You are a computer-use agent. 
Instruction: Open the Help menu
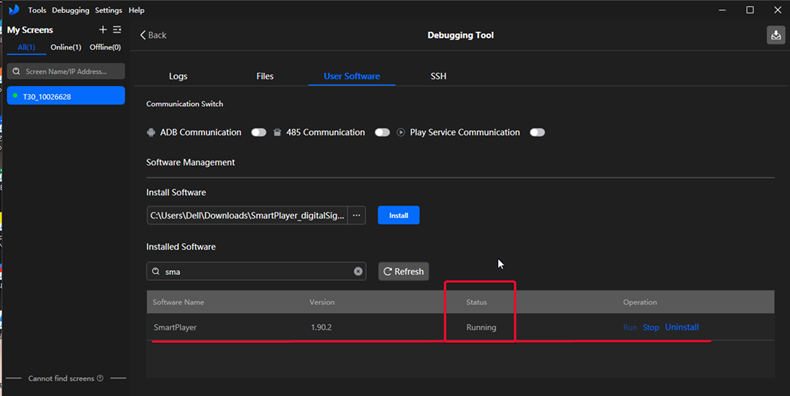136,10
